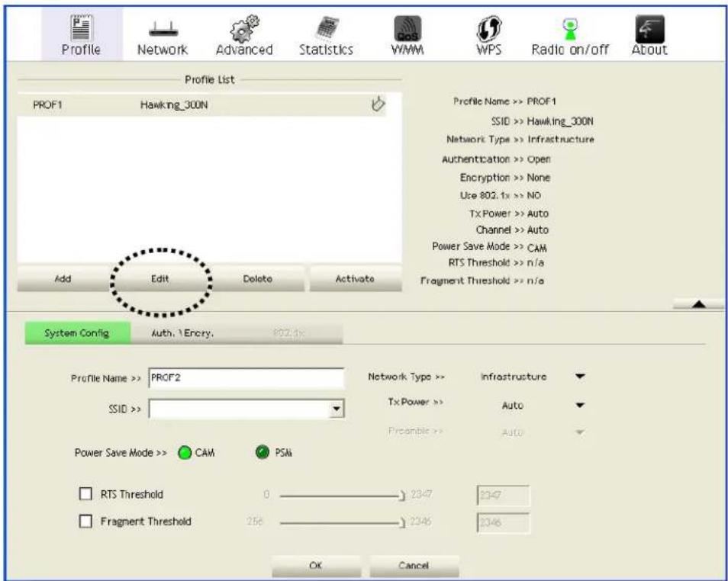Screen dimensions: 728x581
Task: Click the 'Channel >> Auto' detail text
Action: (512, 230)
